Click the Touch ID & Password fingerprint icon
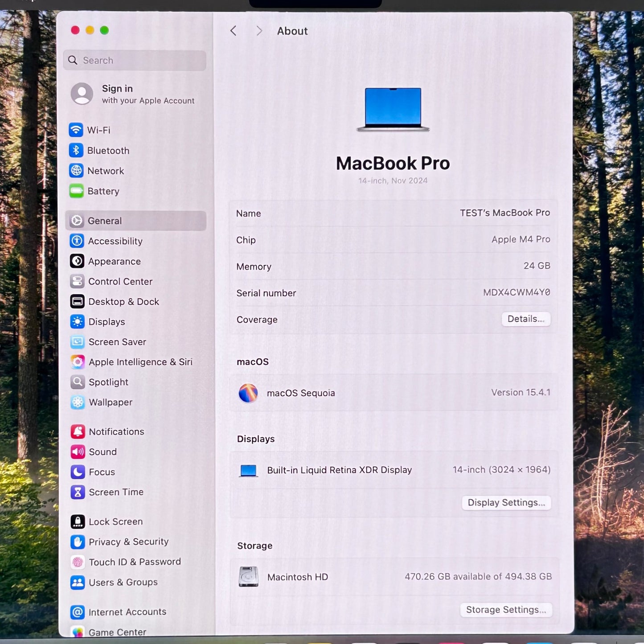The height and width of the screenshot is (644, 644). pos(78,562)
